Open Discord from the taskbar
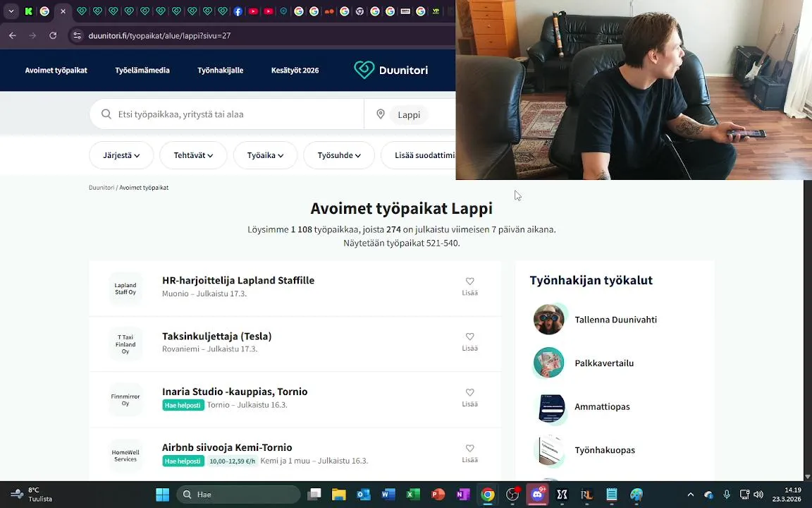 (537, 495)
